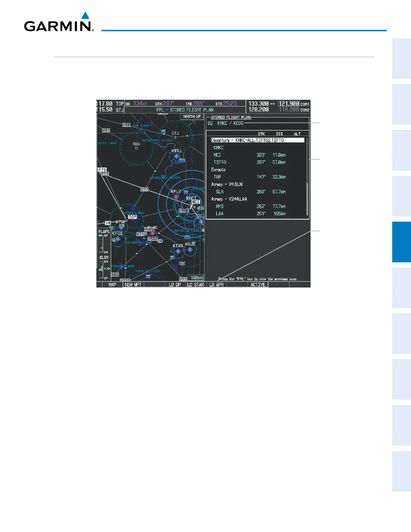This screenshot has height=532, width=411.
Task: Select the NEW WPT softkey
Action: point(133,284)
